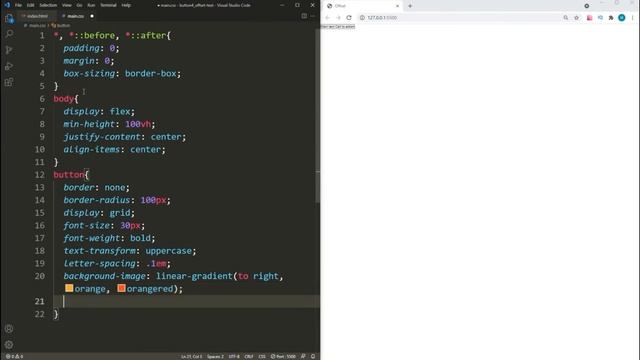Click the 'border-box' value on line 4
The height and width of the screenshot is (360, 640).
pos(151,73)
